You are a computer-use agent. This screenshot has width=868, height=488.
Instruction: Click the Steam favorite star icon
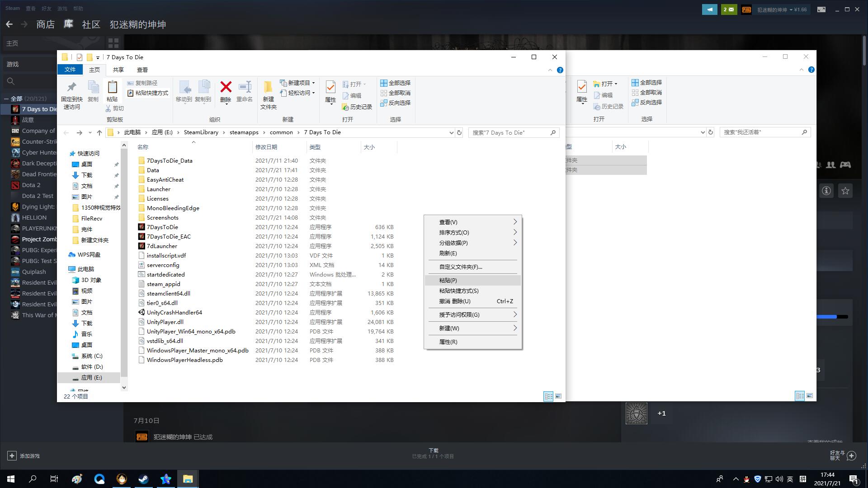tap(845, 191)
